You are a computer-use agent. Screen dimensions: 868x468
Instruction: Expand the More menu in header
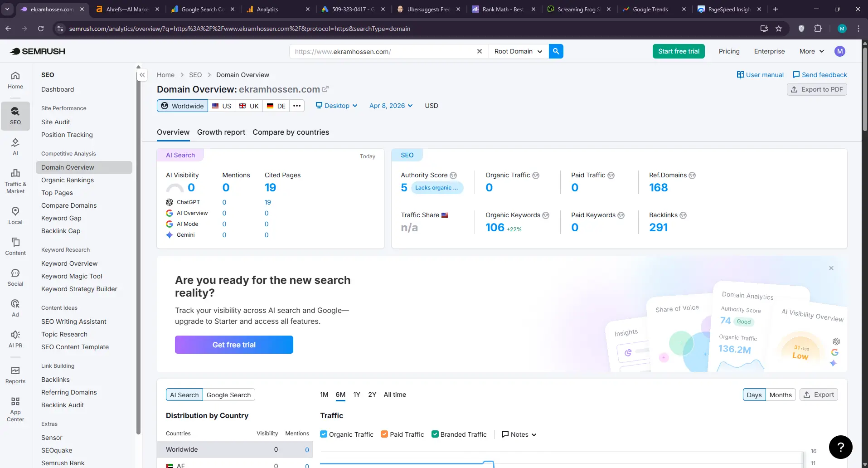click(x=811, y=51)
